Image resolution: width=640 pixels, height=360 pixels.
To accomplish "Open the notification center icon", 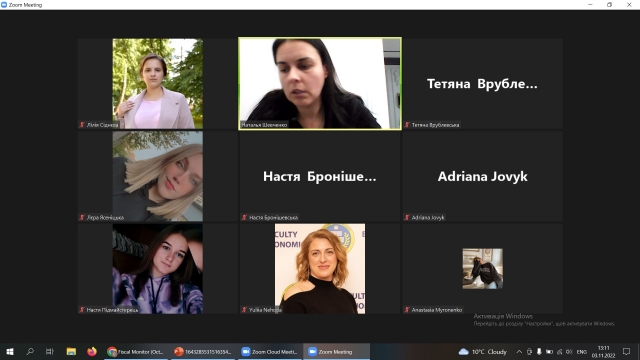I will [627, 351].
